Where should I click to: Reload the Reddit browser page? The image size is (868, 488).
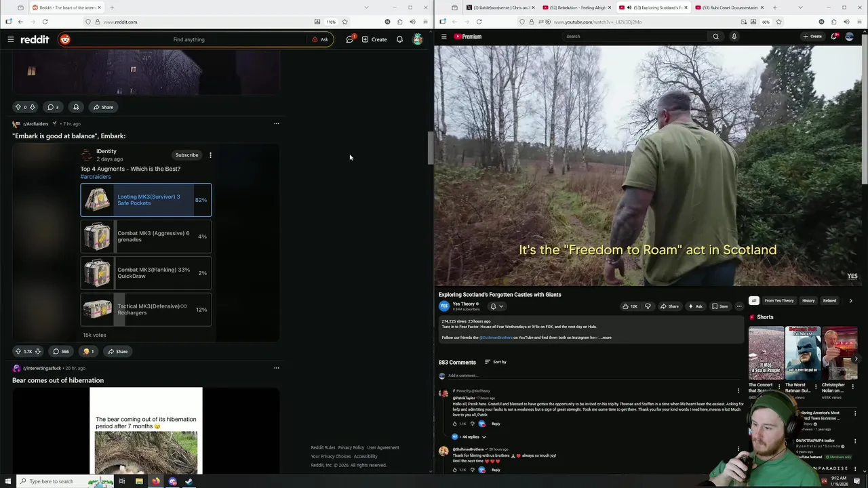[x=45, y=22]
